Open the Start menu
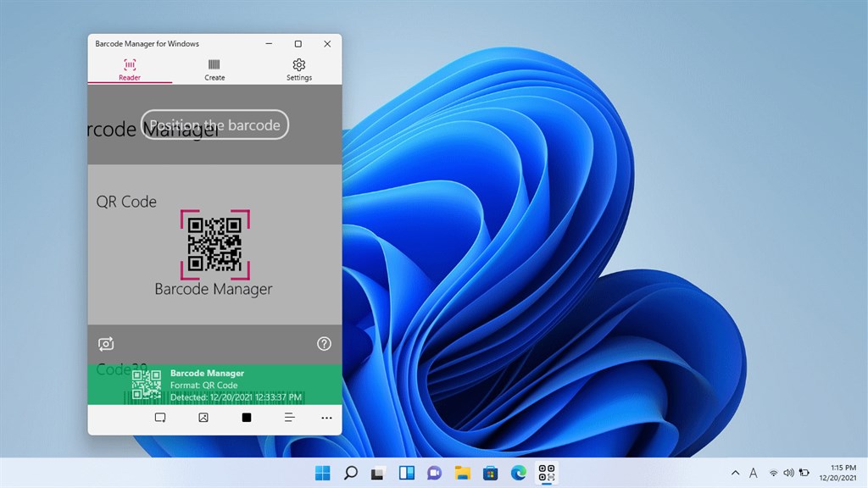Viewport: 868px width, 488px height. tap(322, 473)
